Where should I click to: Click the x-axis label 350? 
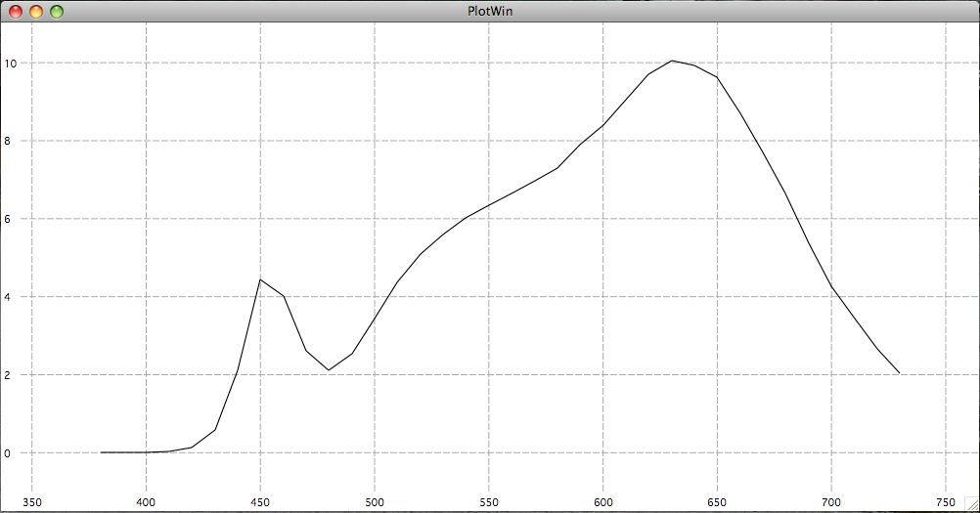[32, 502]
